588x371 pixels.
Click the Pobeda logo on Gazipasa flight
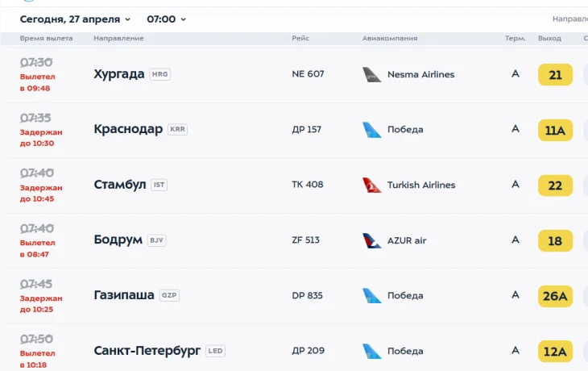(x=371, y=296)
